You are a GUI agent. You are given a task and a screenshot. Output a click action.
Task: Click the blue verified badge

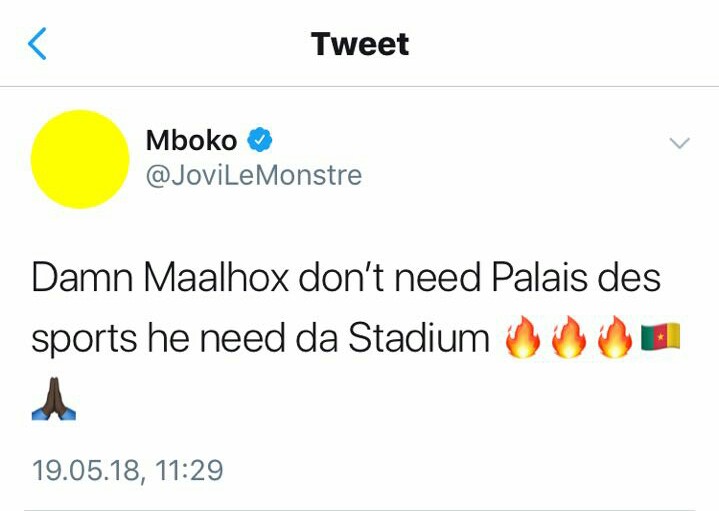259,141
